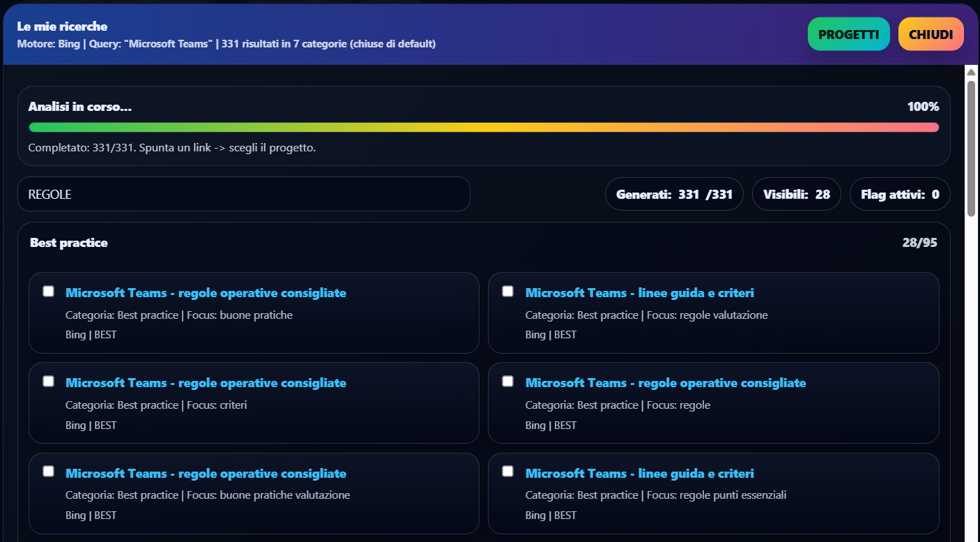Open the 'regole operative consigliate' link with focus 'criteri'

tap(206, 383)
